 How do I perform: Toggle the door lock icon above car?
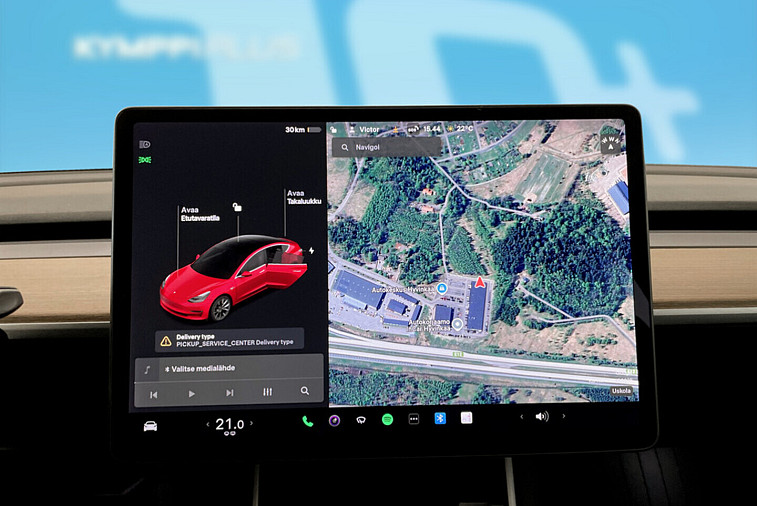coord(236,207)
